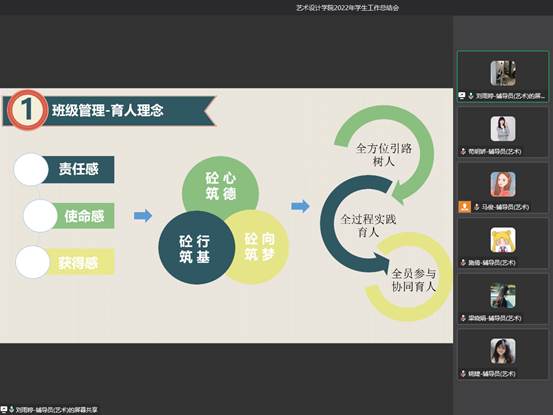
Task: Click the screen-share icon in the presenter's tile
Action: click(x=462, y=95)
